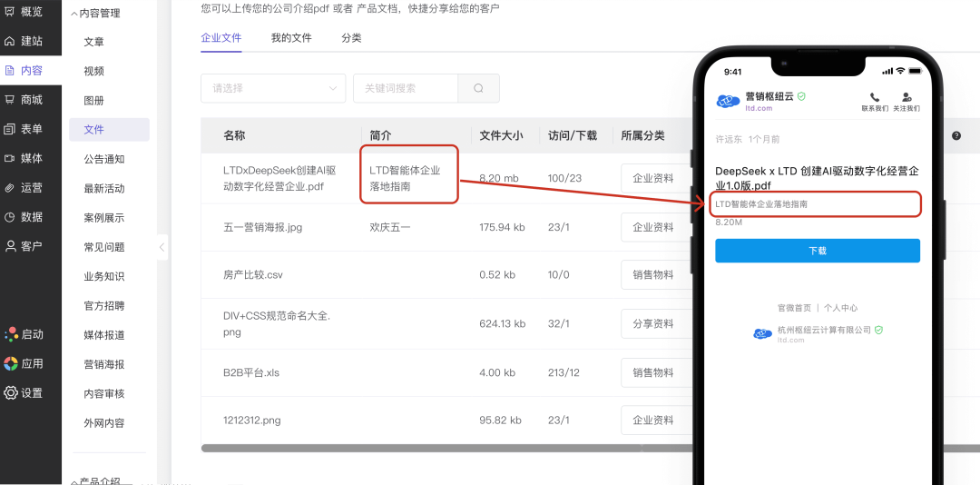
Task: Open the 请选择 category dropdown
Action: tap(273, 88)
